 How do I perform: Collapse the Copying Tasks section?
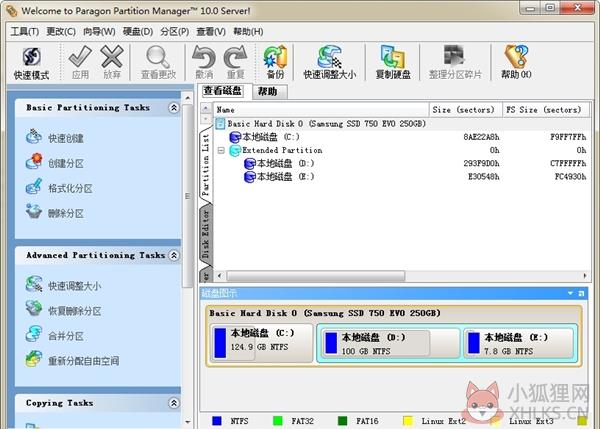tap(174, 403)
